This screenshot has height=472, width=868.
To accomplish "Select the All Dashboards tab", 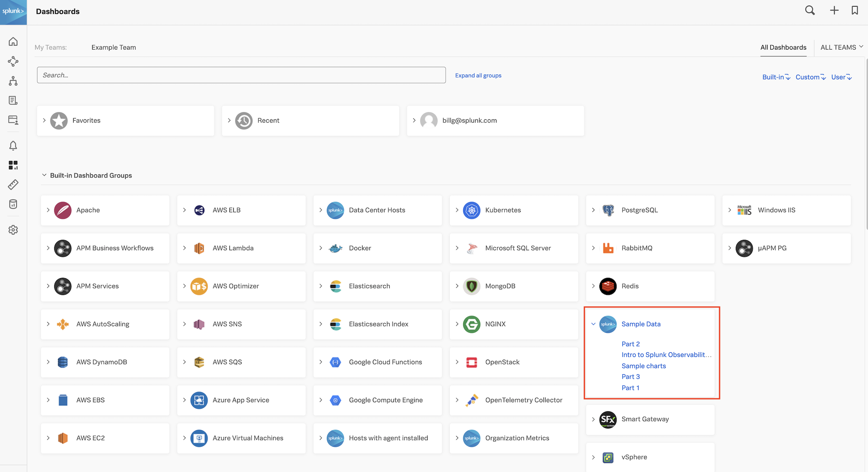I will [x=783, y=47].
